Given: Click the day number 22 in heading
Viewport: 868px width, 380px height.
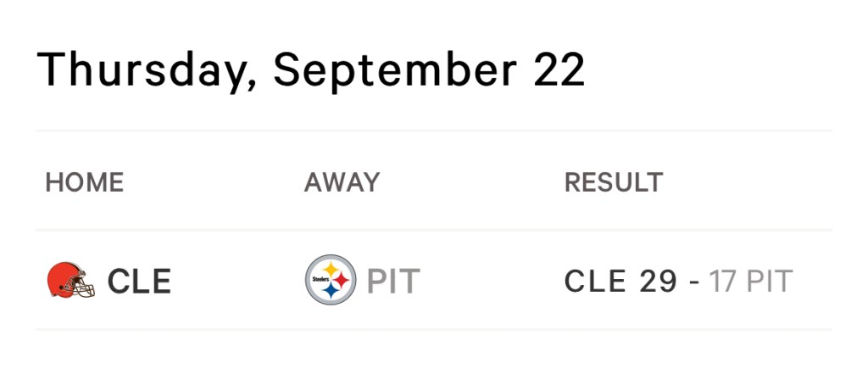Looking at the screenshot, I should [559, 70].
